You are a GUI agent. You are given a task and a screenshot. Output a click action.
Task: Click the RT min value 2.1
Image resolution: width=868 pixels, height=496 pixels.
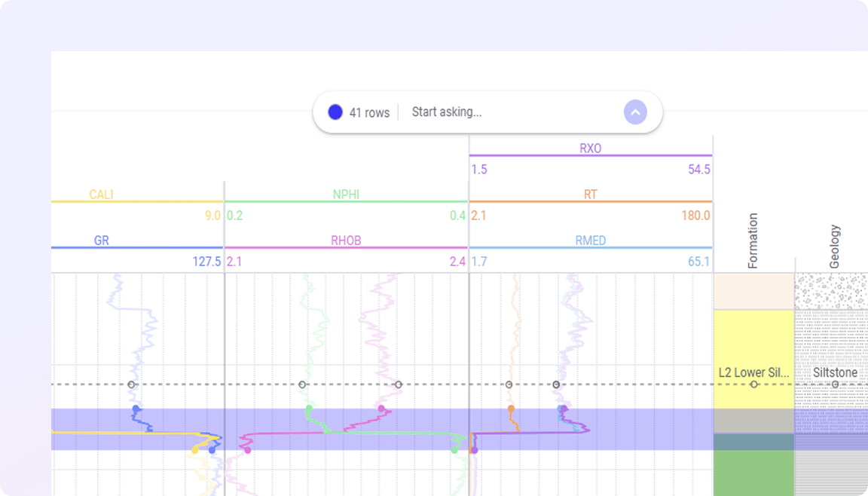click(479, 216)
